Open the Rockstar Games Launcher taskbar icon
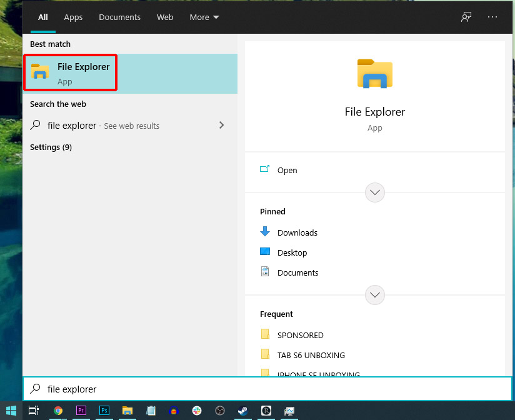The width and height of the screenshot is (515, 420). [266, 411]
